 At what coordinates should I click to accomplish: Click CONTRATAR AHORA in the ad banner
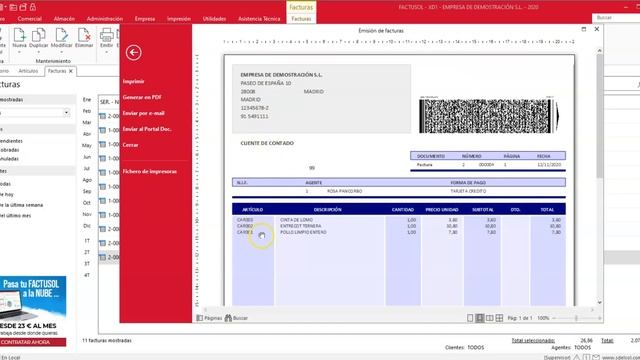click(33, 342)
